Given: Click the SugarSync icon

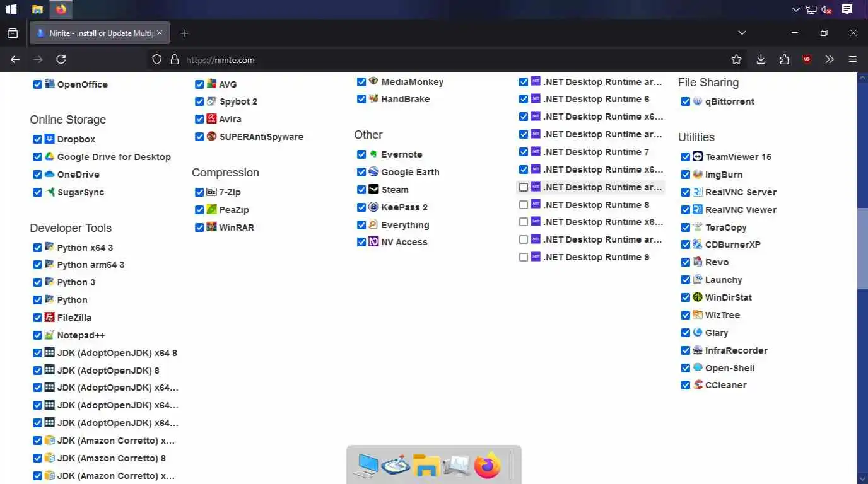Looking at the screenshot, I should coord(49,192).
